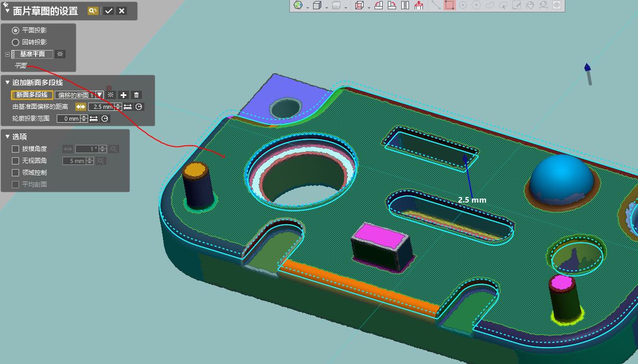Collapse the 追加断面多段线 section

(x=7, y=82)
